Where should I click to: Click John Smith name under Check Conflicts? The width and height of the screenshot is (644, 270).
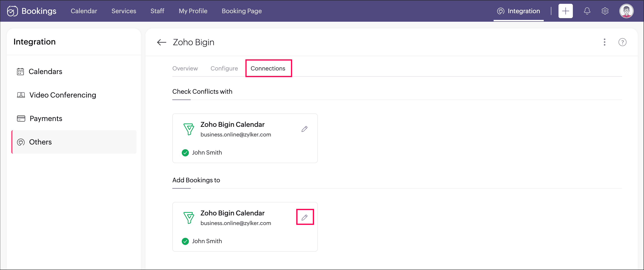coord(207,153)
